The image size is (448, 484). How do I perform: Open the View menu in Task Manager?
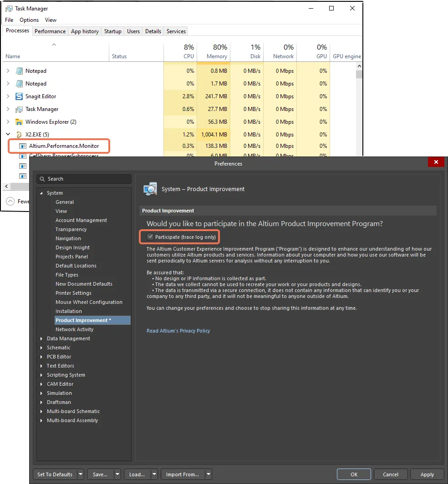(51, 20)
